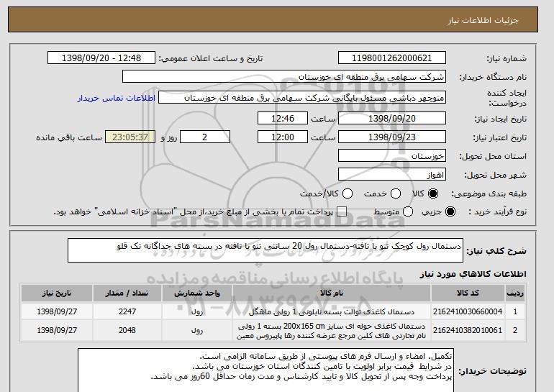The image size is (554, 392).
Task: Click the دستمال کاغذی توالت product name
Action: click(x=332, y=312)
